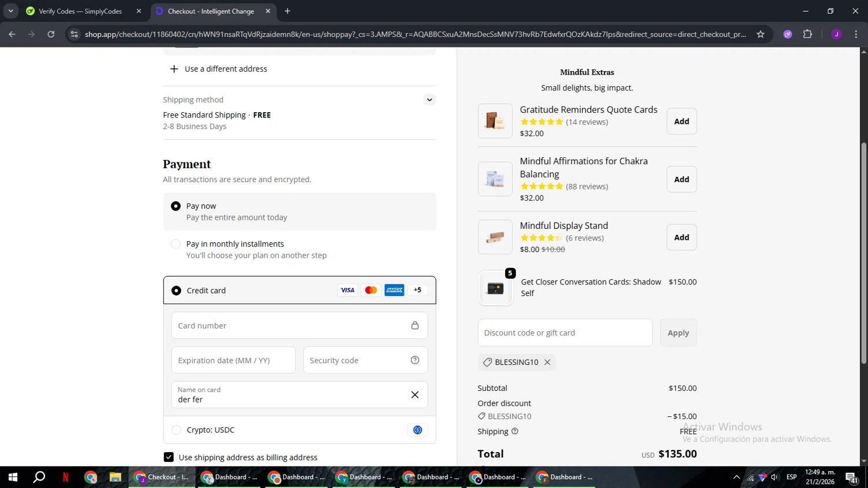This screenshot has width=868, height=488.
Task: Remove the BLESSING10 discount code
Action: [547, 362]
